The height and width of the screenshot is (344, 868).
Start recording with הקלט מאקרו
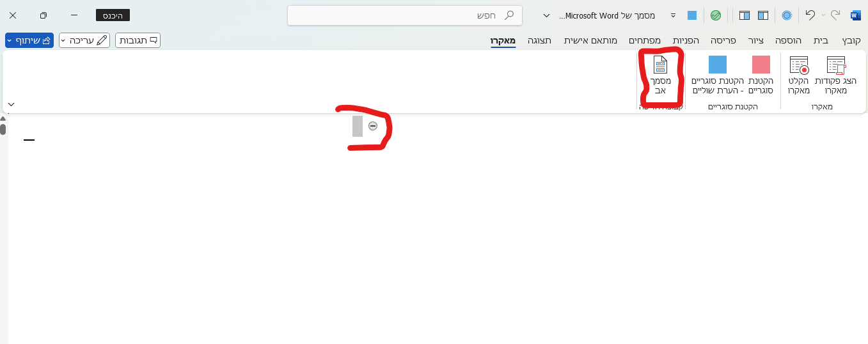[799, 66]
